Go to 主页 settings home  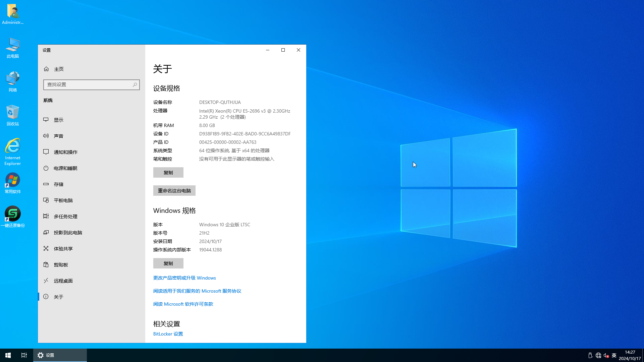click(92, 69)
